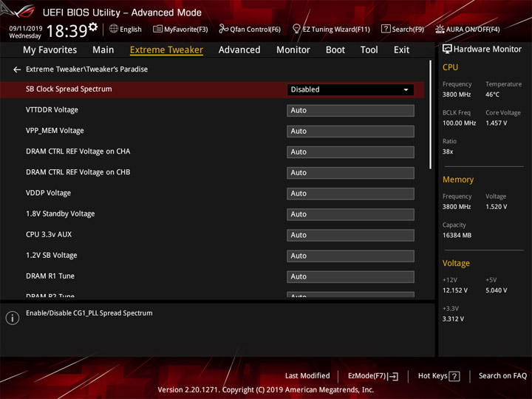Open My Favorites tab
The height and width of the screenshot is (399, 532).
tap(50, 50)
